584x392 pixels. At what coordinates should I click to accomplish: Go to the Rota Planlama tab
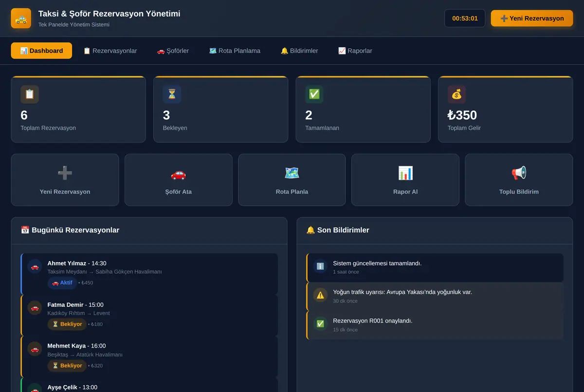[235, 51]
